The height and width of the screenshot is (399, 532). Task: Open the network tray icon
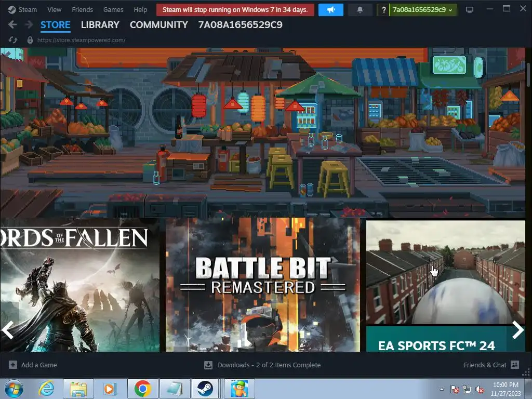(x=467, y=389)
